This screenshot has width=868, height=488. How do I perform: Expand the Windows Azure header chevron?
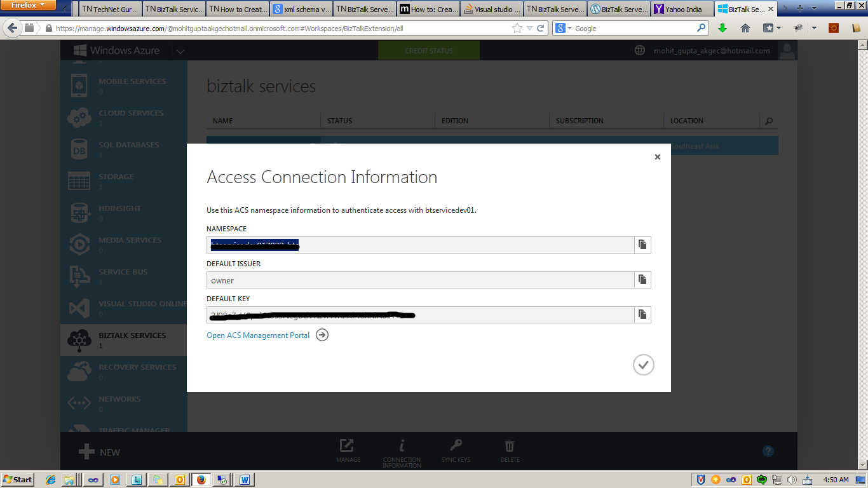pos(180,51)
